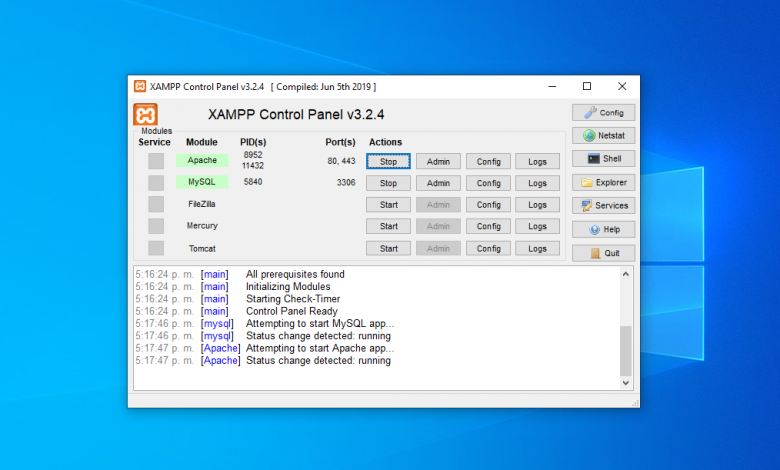Open the Apache Logs menu
This screenshot has width=780, height=470.
pyautogui.click(x=537, y=161)
